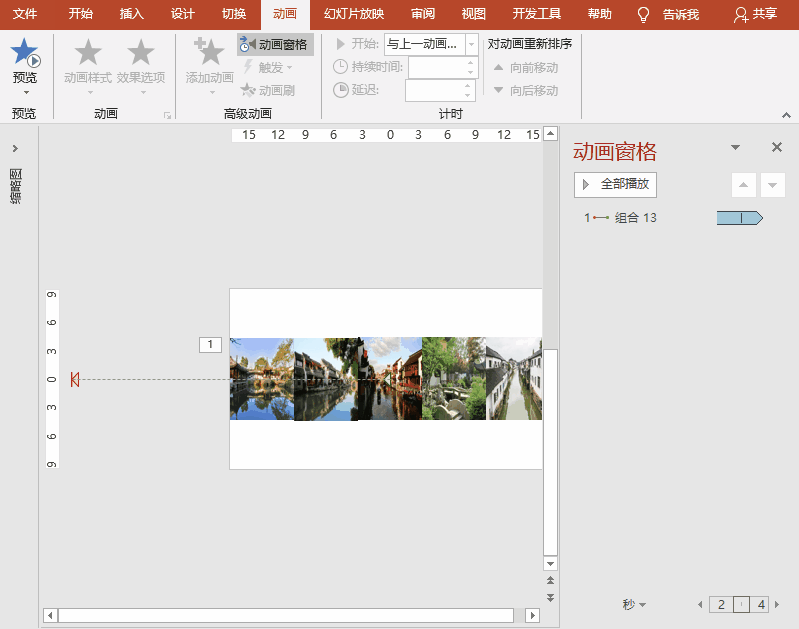Switch to the 切换 transitions tab
The width and height of the screenshot is (799, 629).
[234, 14]
